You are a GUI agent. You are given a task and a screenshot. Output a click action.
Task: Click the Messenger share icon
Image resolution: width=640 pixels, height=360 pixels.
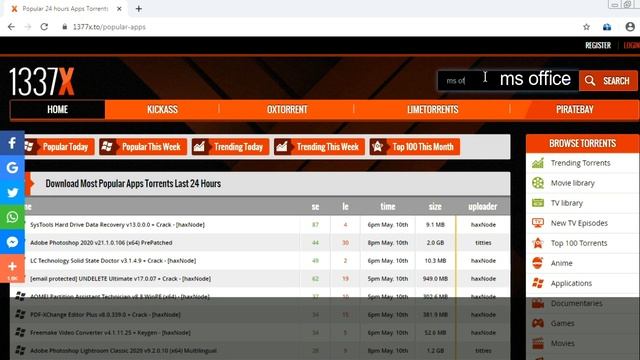12,242
